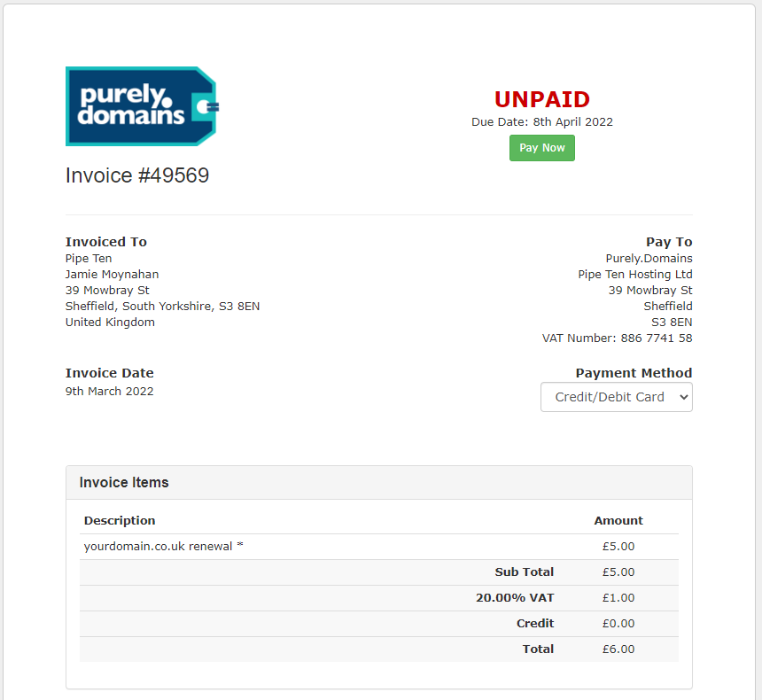
Task: Click the green Pay Now button
Action: (542, 148)
